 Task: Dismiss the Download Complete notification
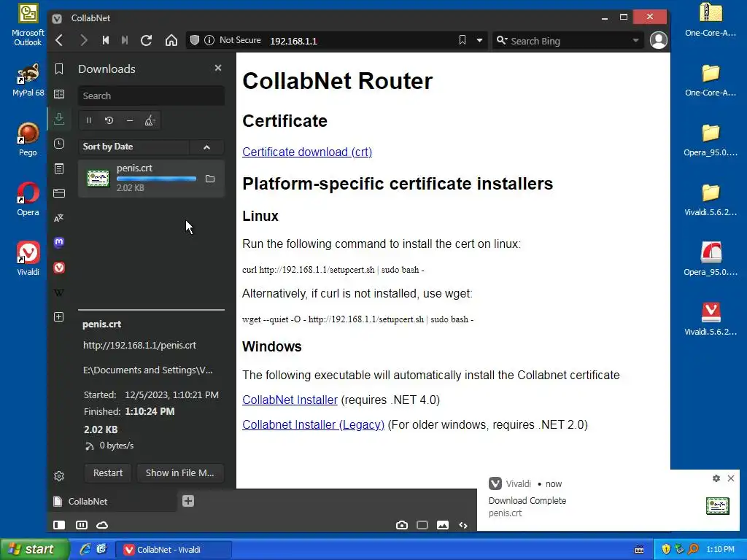(731, 478)
